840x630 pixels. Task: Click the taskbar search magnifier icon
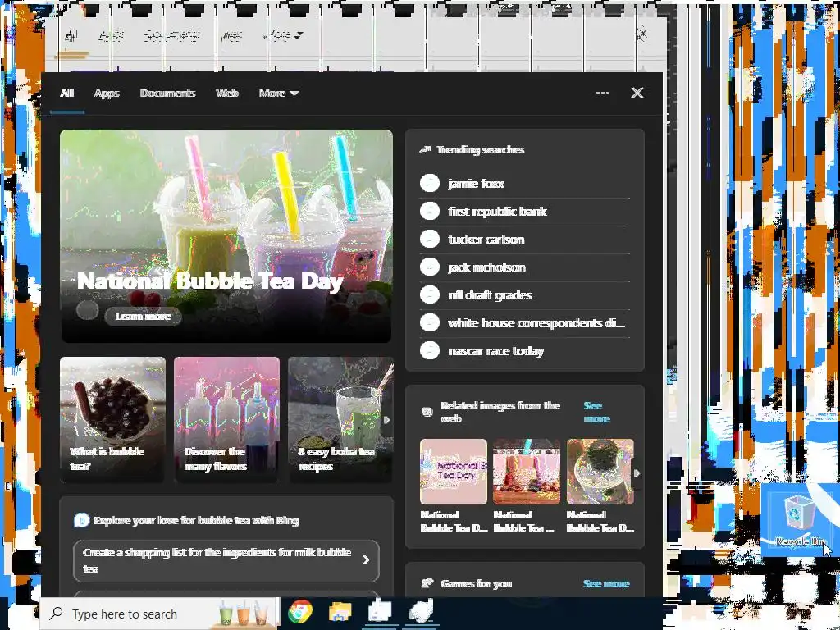(56, 614)
